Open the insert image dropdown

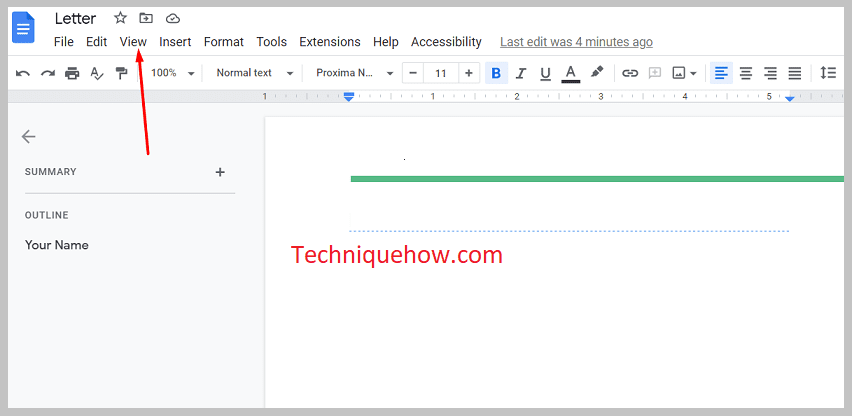pyautogui.click(x=684, y=73)
